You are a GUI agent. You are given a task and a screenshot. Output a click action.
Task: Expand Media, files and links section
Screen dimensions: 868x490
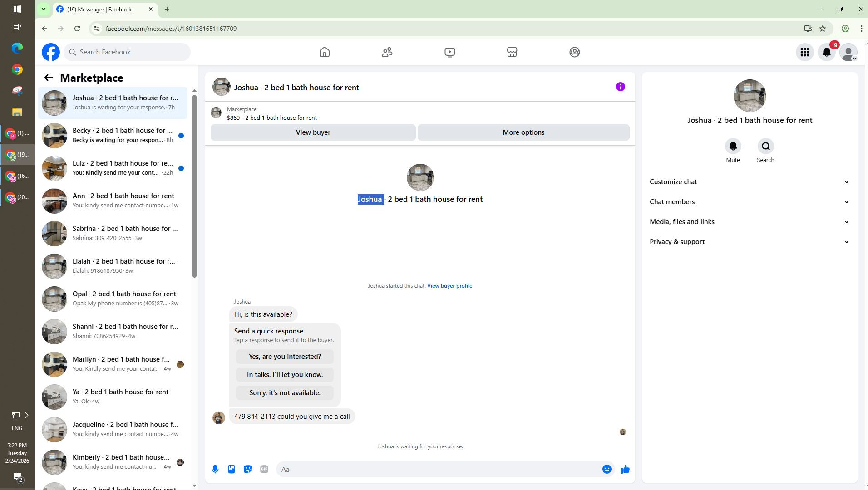[750, 222]
